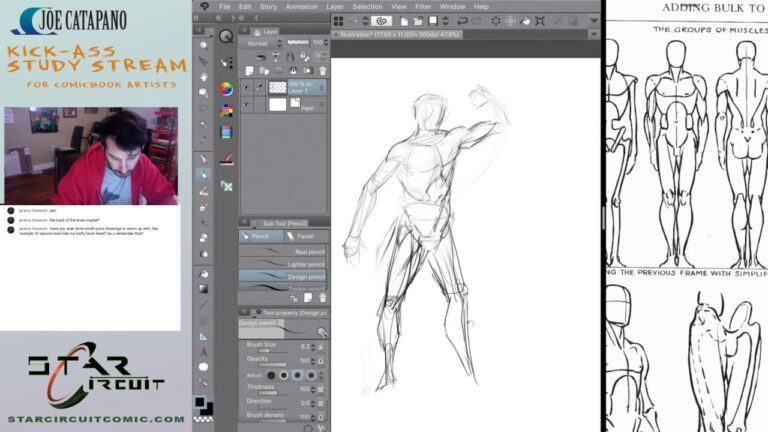This screenshot has width=768, height=432.
Task: Select the Gradient tool in the toolbar
Action: (x=203, y=289)
